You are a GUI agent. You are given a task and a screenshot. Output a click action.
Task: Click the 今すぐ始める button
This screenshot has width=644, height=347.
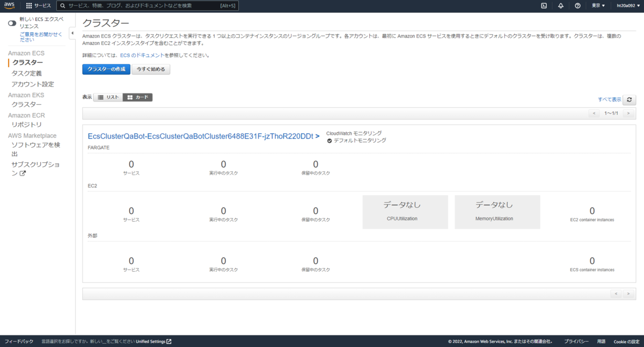151,69
